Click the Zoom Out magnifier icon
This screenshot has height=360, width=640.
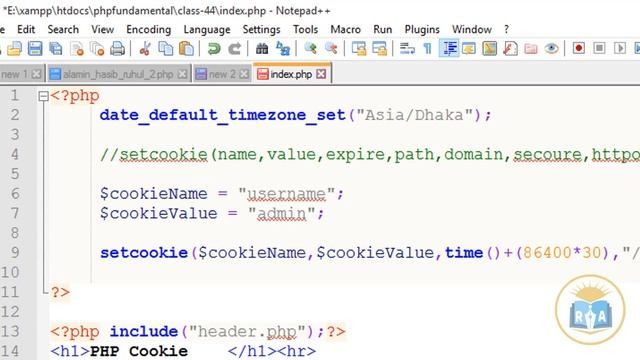(331, 49)
